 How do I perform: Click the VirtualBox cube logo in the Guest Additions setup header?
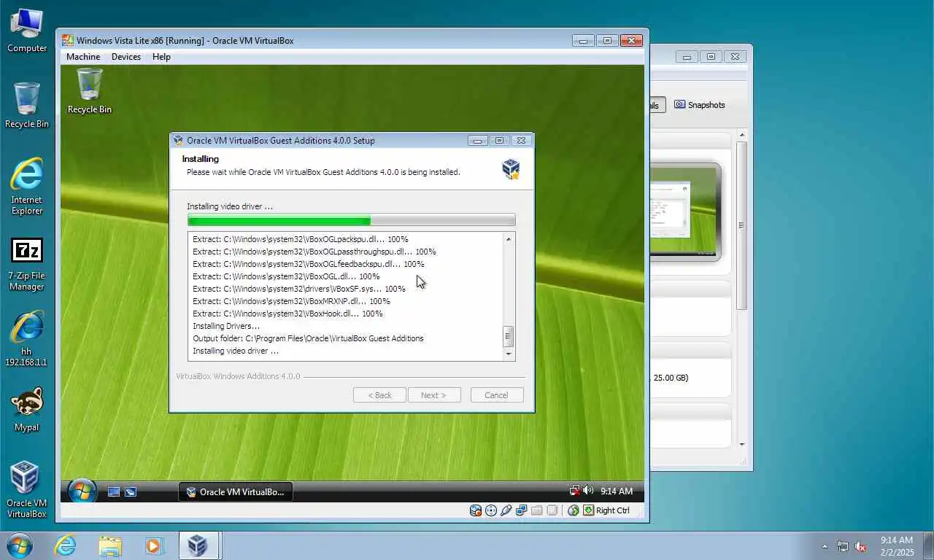click(511, 169)
